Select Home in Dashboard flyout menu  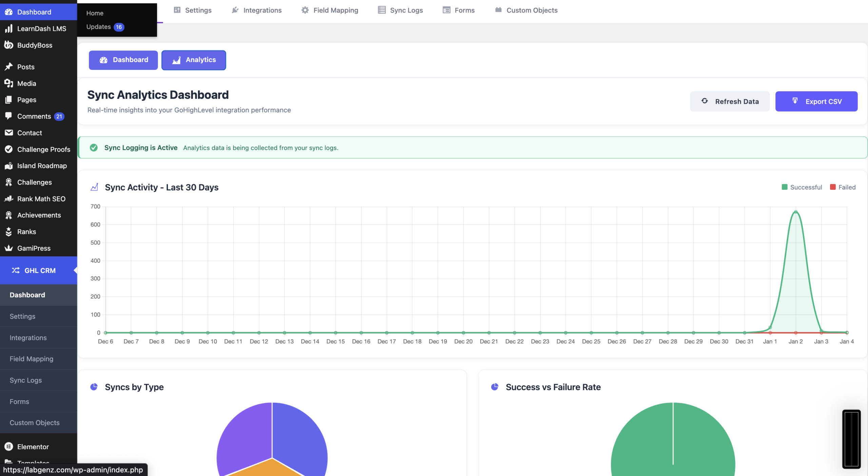click(x=95, y=13)
